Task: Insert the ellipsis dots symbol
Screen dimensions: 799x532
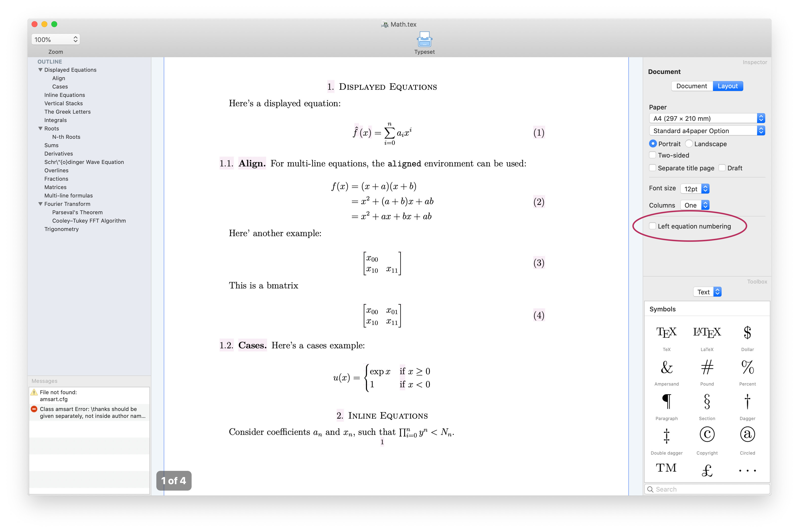Action: [x=747, y=471]
